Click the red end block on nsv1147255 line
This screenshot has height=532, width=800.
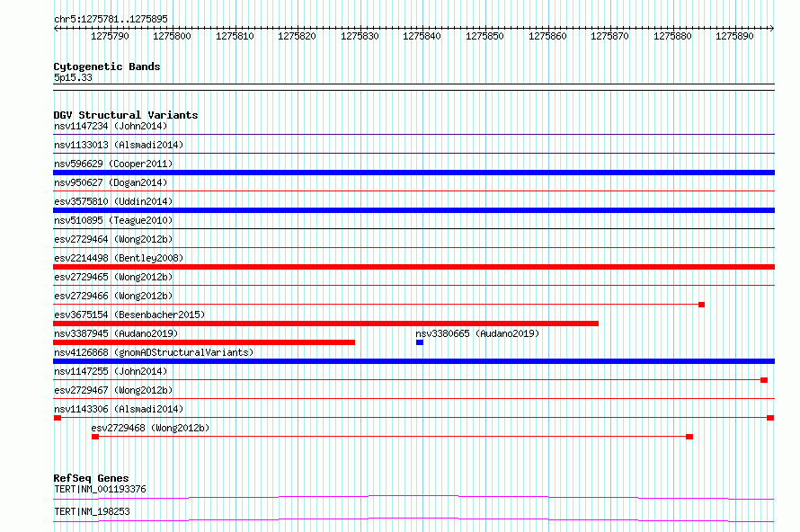click(x=764, y=380)
